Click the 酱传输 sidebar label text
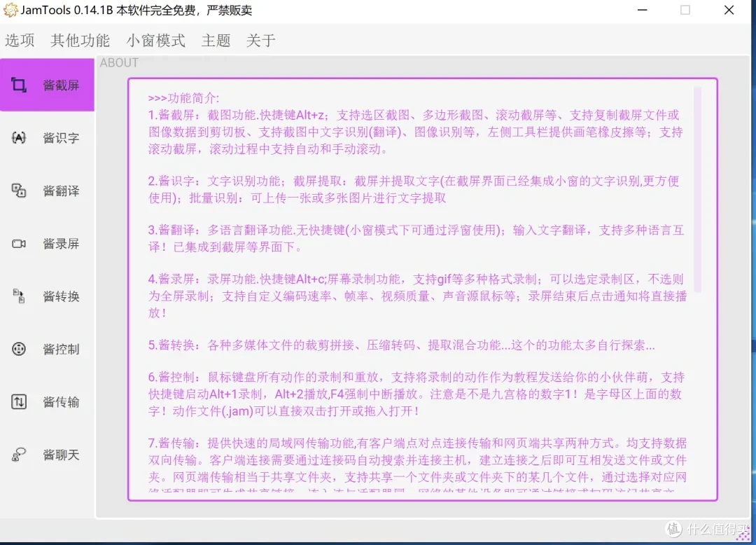The width and height of the screenshot is (756, 545). 61,402
